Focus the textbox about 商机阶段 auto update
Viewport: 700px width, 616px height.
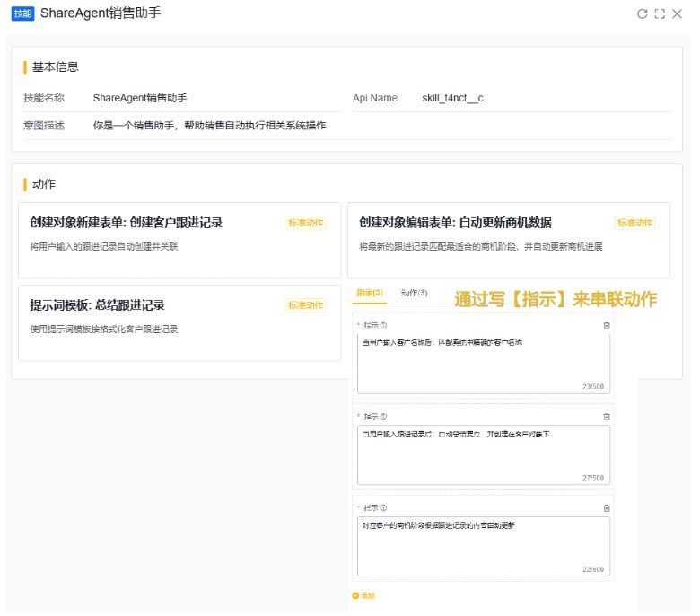click(484, 546)
